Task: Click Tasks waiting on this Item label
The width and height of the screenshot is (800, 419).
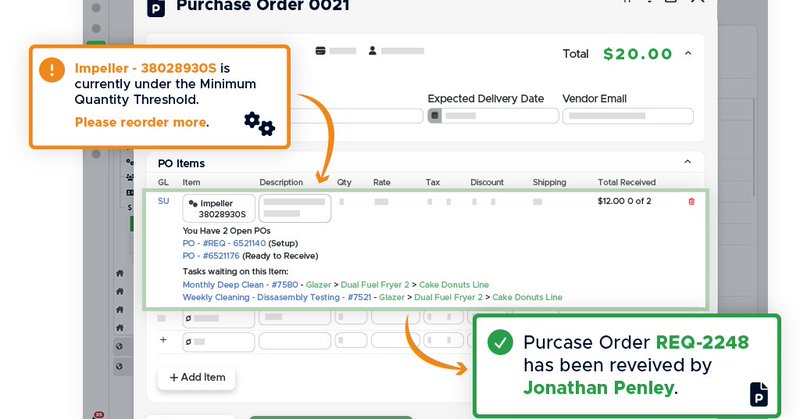Action: (x=235, y=272)
